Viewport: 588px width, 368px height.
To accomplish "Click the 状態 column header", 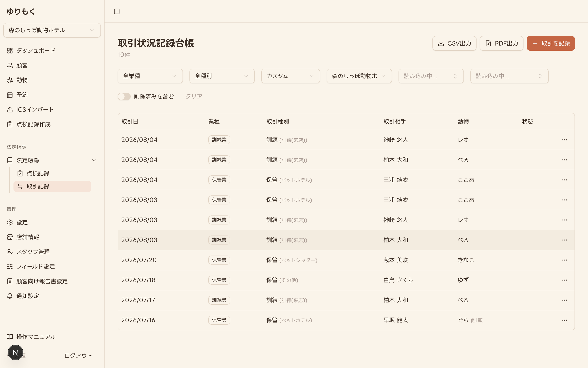I will (527, 121).
